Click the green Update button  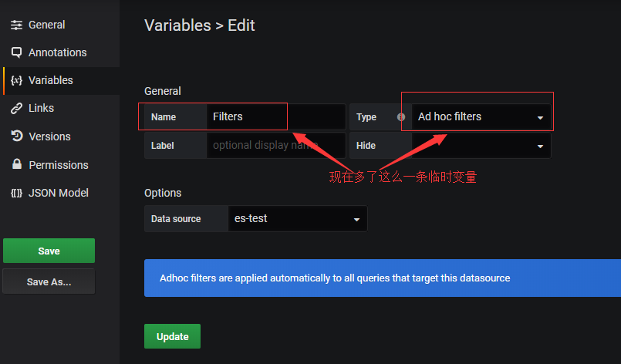(x=172, y=336)
